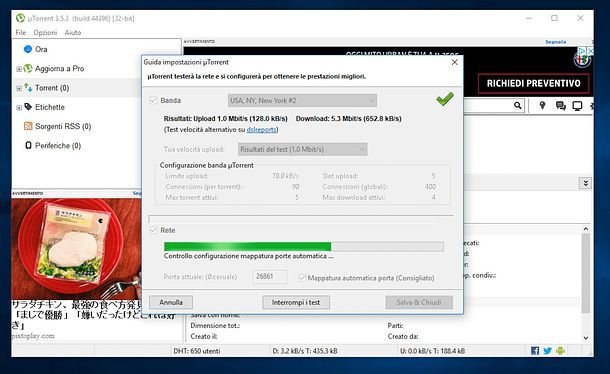Expand the Torrent (0) node

tap(19, 88)
